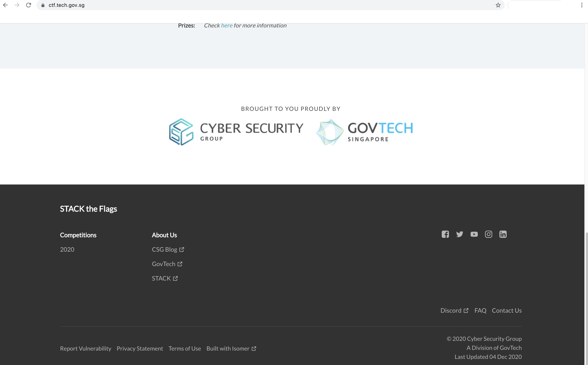This screenshot has height=365, width=588.
Task: Reload the page with refresh icon
Action: click(x=28, y=5)
